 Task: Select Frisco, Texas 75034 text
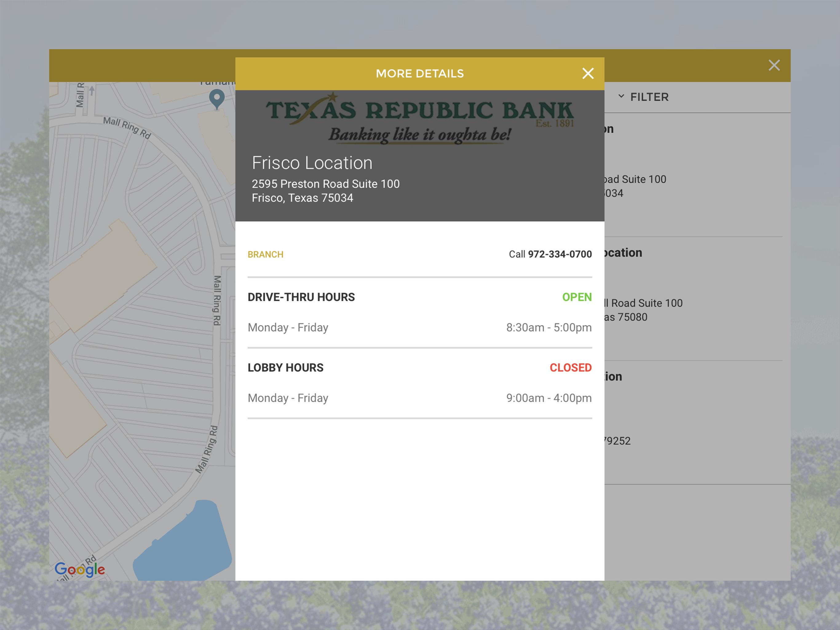(x=302, y=198)
